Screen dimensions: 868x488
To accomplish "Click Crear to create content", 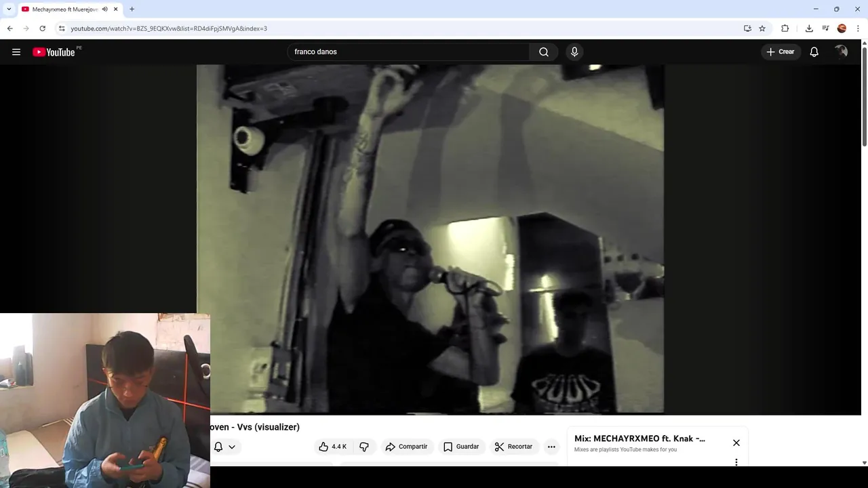I will tap(781, 52).
